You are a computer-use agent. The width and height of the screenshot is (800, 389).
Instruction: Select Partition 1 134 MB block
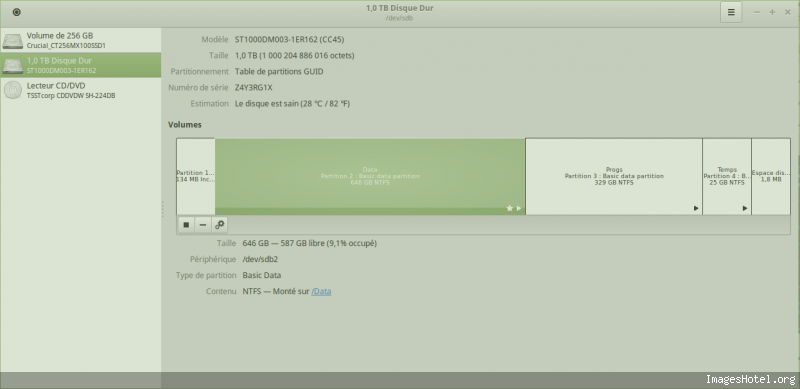[x=196, y=176]
